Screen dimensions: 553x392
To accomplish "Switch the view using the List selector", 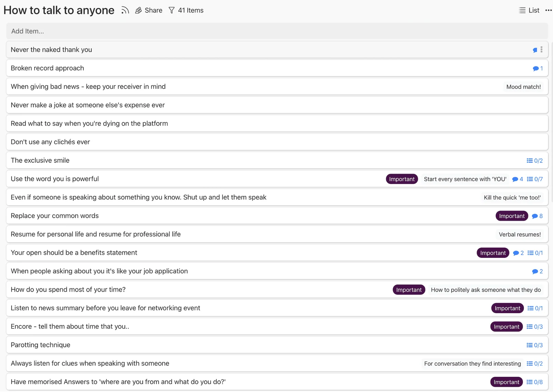I will coord(529,10).
